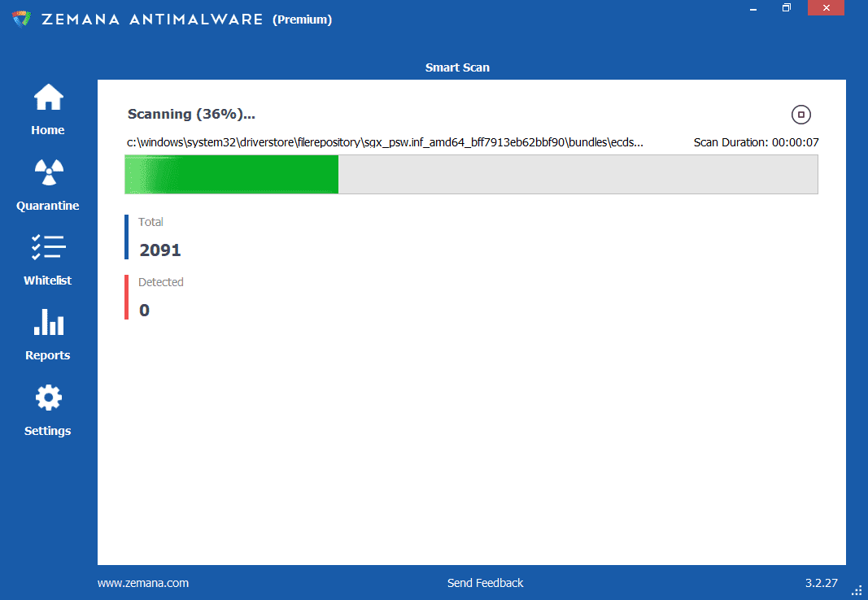This screenshot has width=868, height=600.
Task: Click the Scanning (36%) status text
Action: (x=191, y=114)
